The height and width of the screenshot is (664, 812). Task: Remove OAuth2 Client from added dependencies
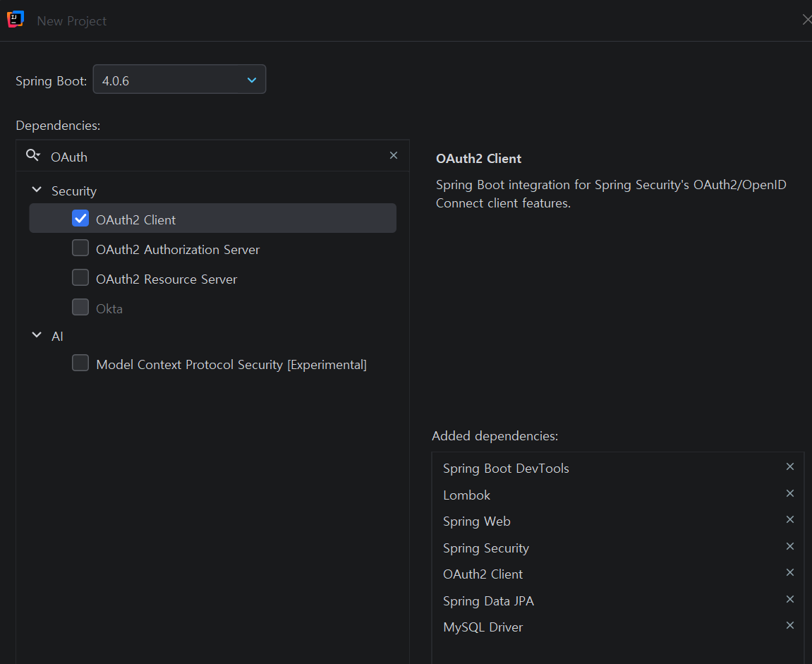click(x=789, y=572)
